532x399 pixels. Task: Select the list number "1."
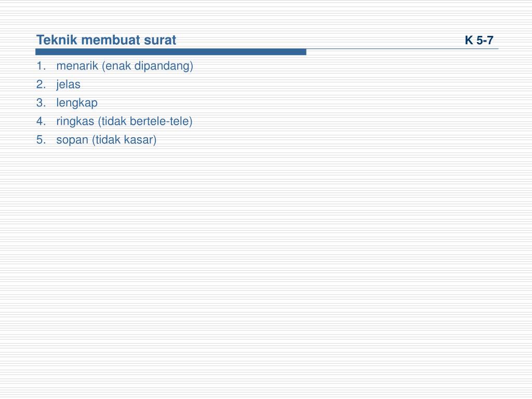[41, 66]
